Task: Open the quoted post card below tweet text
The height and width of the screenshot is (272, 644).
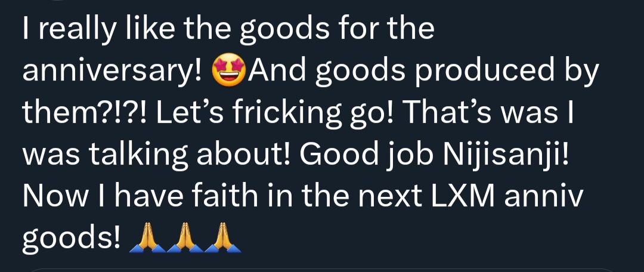Action: click(x=322, y=270)
